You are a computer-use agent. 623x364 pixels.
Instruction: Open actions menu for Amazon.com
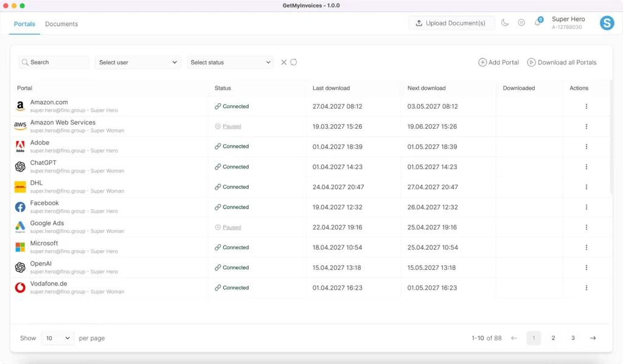[586, 106]
